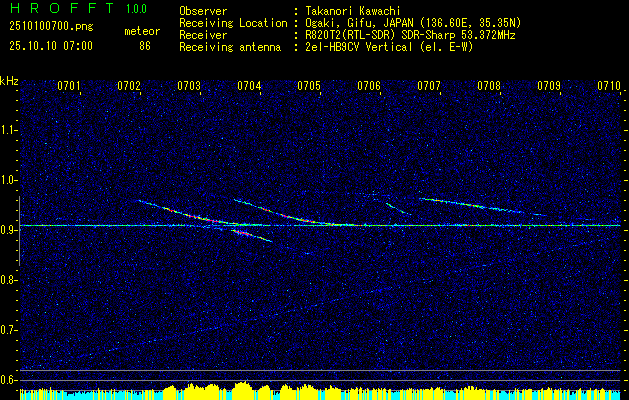Click the vertical gray bar beside 0.9 kHz
This screenshot has height=400, width=629.
click(x=19, y=231)
